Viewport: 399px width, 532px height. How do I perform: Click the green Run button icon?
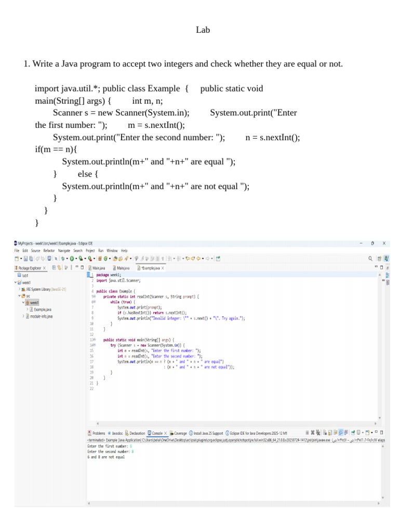pos(72,259)
